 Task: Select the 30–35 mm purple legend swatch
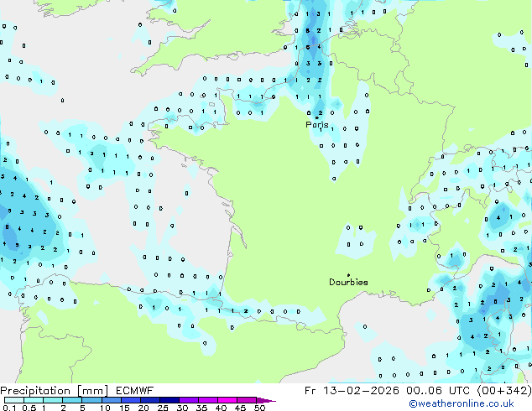[189, 400]
